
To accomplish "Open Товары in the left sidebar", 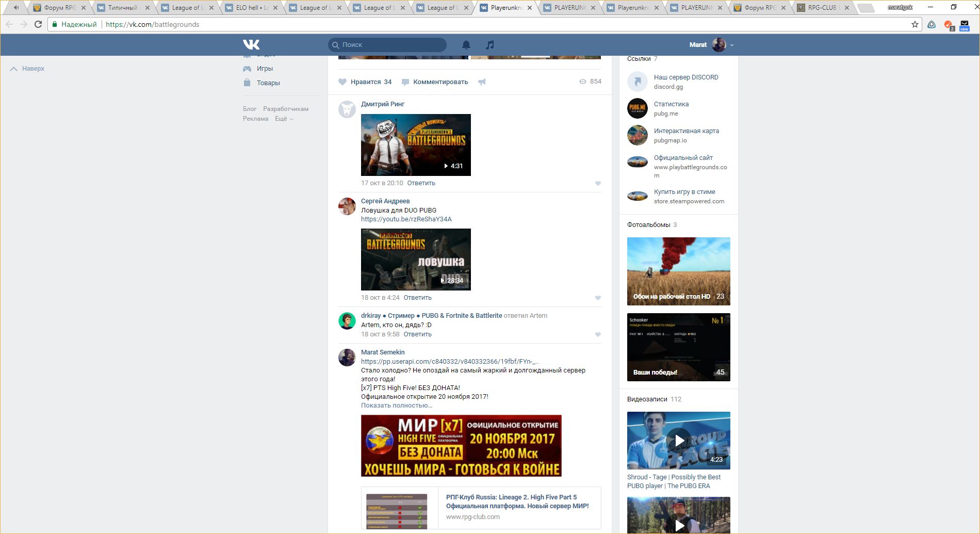I will pyautogui.click(x=268, y=83).
